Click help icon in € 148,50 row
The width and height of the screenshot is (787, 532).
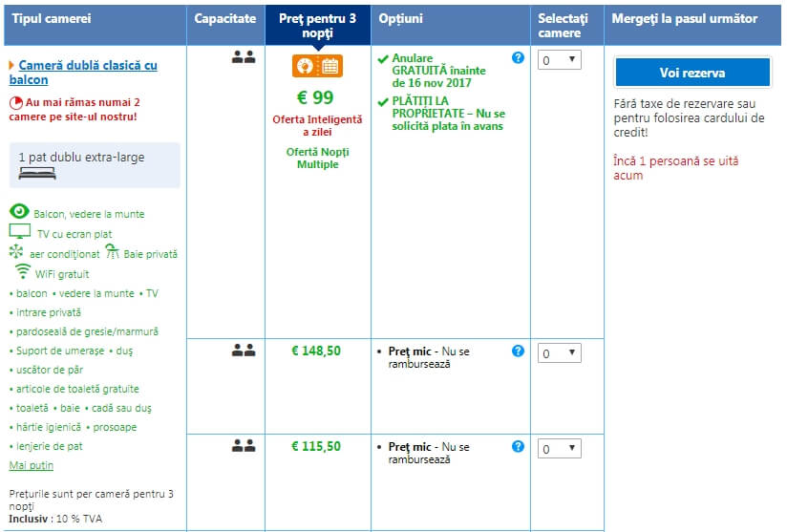click(x=518, y=351)
